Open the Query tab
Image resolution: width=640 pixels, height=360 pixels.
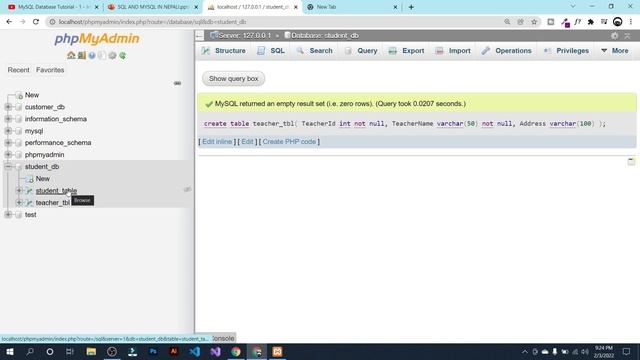coord(361,51)
